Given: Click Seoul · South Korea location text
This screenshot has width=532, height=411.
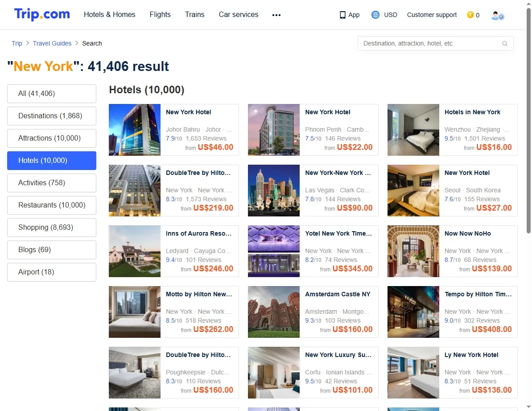Looking at the screenshot, I should point(472,191).
